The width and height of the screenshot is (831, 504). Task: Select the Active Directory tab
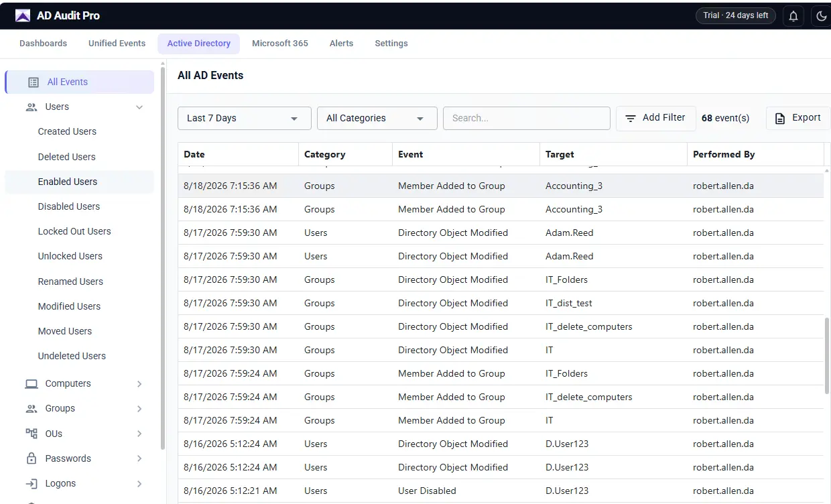click(x=199, y=44)
